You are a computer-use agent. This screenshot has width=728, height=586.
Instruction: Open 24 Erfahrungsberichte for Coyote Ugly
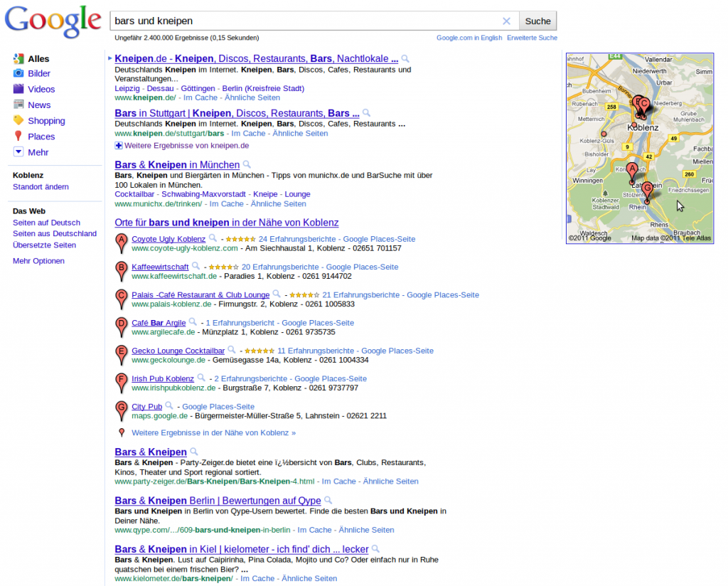coord(296,239)
